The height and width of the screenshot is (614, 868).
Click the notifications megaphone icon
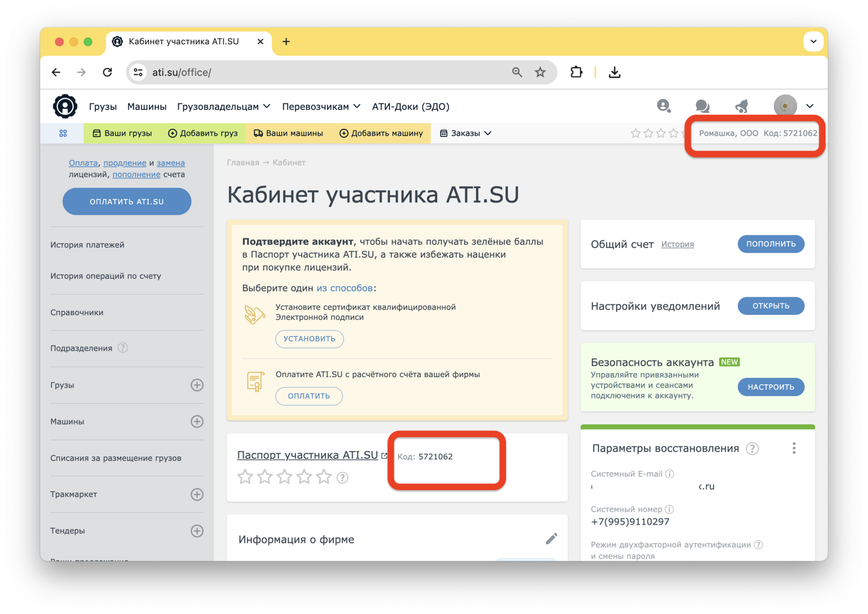[742, 106]
